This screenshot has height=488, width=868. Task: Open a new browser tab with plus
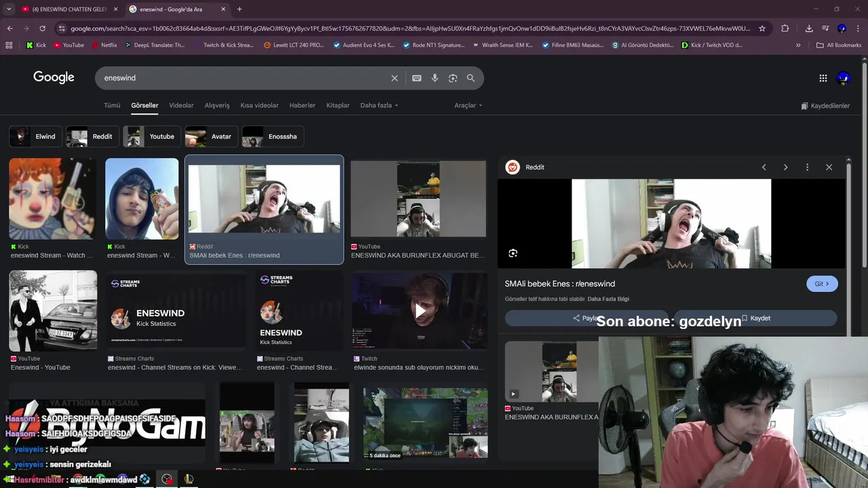pyautogui.click(x=239, y=9)
